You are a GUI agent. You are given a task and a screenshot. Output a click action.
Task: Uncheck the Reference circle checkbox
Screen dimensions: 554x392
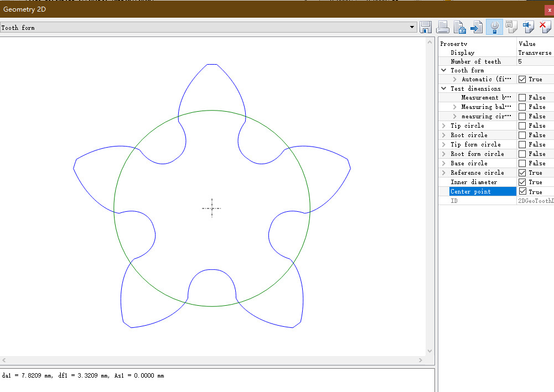click(x=522, y=173)
